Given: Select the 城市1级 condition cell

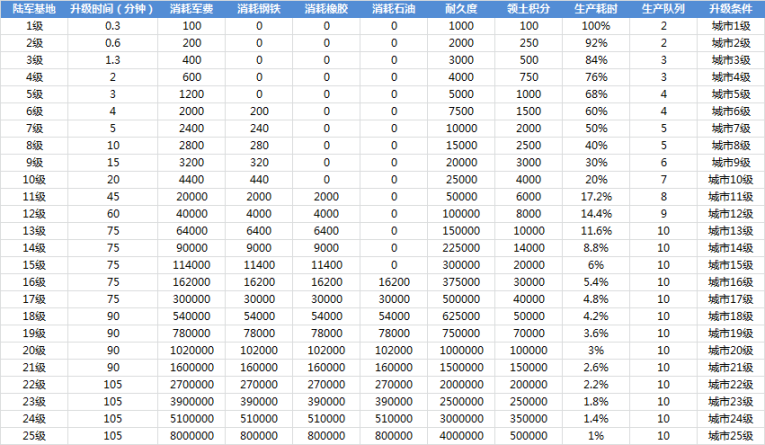Looking at the screenshot, I should [x=730, y=25].
